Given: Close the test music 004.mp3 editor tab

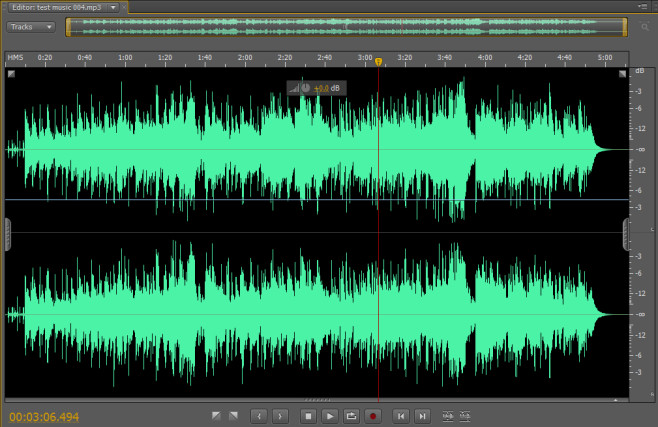Looking at the screenshot, I should [x=124, y=7].
